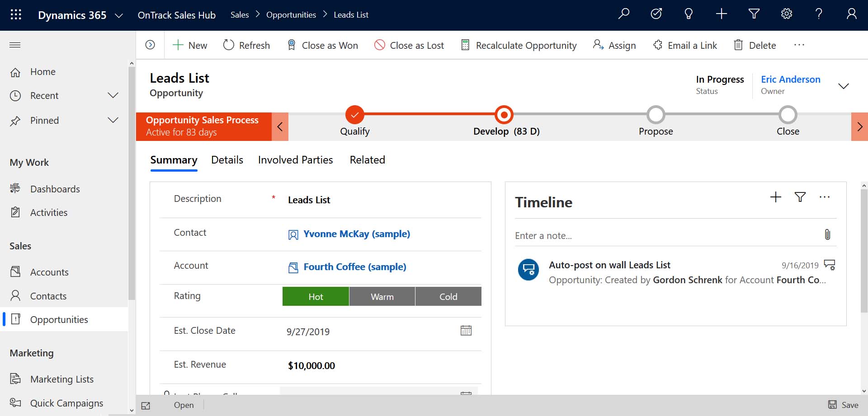Show more commands overflow ellipsis

799,45
